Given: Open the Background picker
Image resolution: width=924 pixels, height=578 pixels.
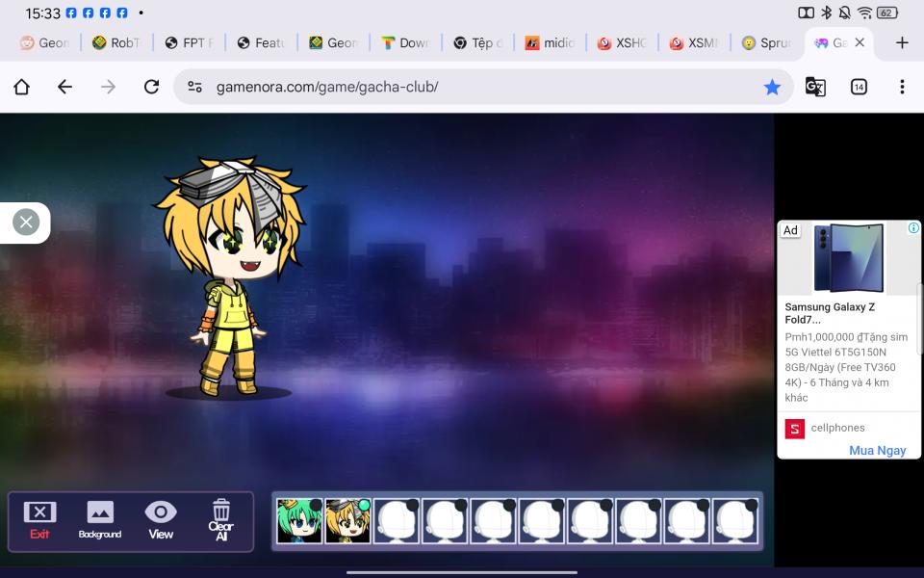Looking at the screenshot, I should [x=99, y=521].
